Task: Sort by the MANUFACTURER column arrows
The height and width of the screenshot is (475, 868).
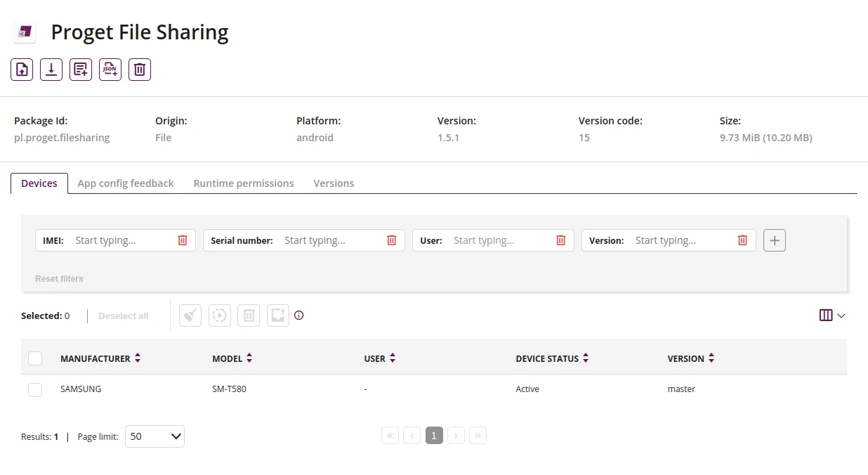Action: pos(138,358)
